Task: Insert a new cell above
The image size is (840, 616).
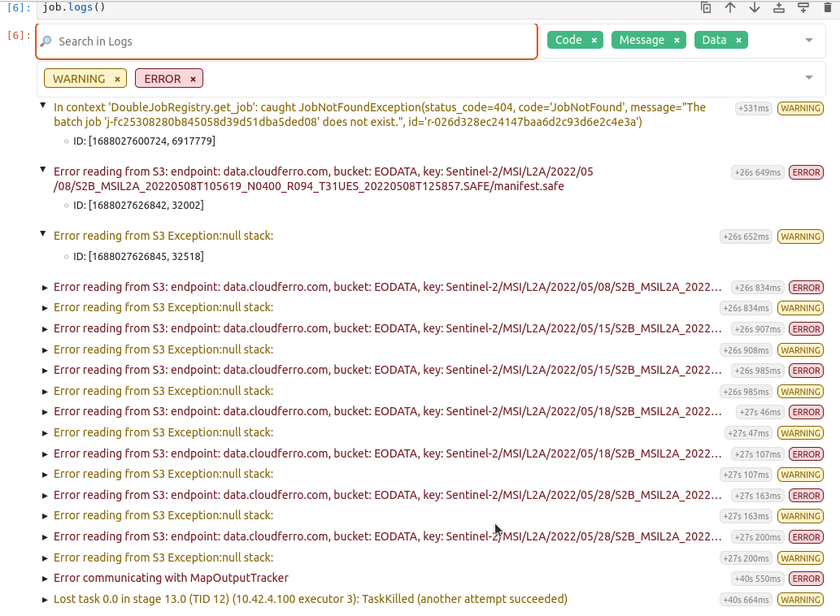Action: [778, 7]
